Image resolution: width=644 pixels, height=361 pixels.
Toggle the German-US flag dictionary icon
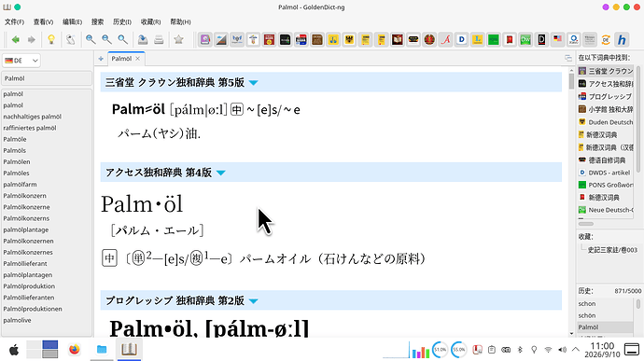coord(558,40)
